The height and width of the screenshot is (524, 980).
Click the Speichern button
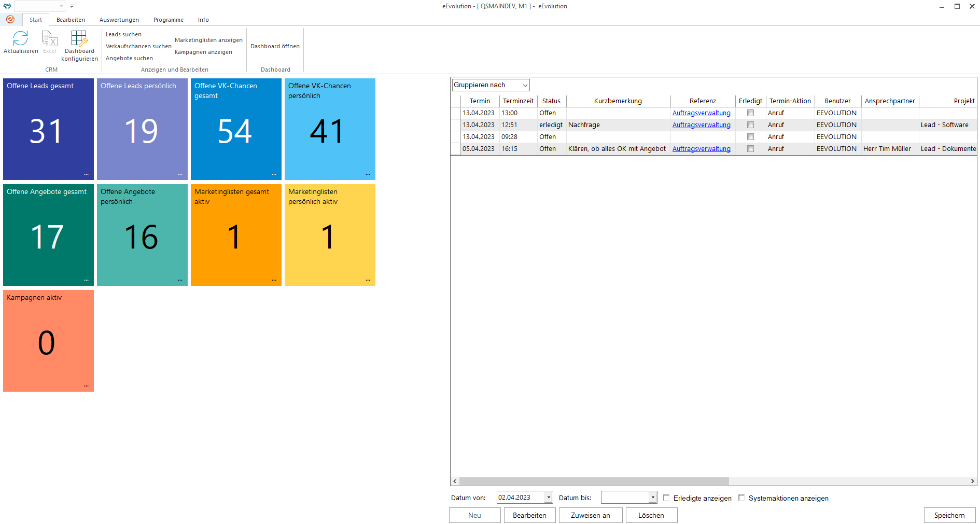tap(950, 515)
